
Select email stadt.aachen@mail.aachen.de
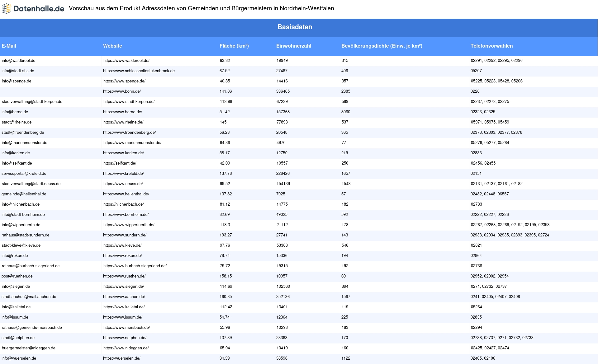tap(29, 297)
